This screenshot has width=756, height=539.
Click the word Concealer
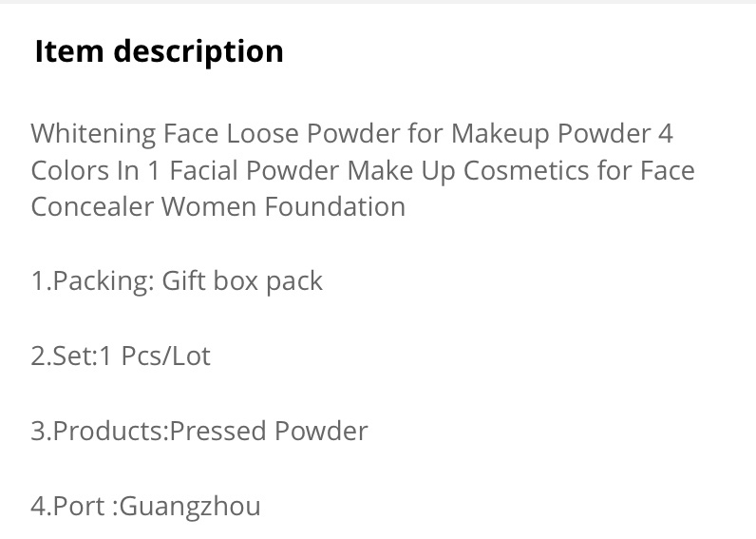[x=92, y=207]
